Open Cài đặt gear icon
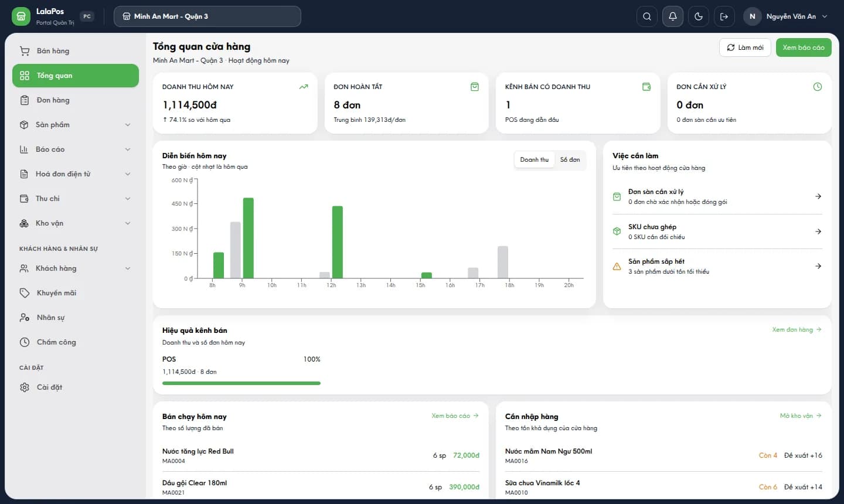844x504 pixels. point(25,387)
